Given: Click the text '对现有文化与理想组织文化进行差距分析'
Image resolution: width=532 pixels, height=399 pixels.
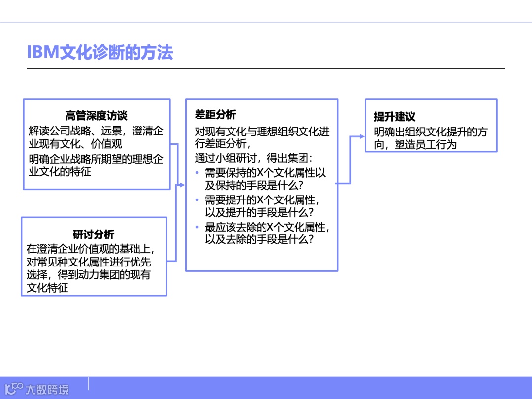Looking at the screenshot, I should click(x=262, y=138).
